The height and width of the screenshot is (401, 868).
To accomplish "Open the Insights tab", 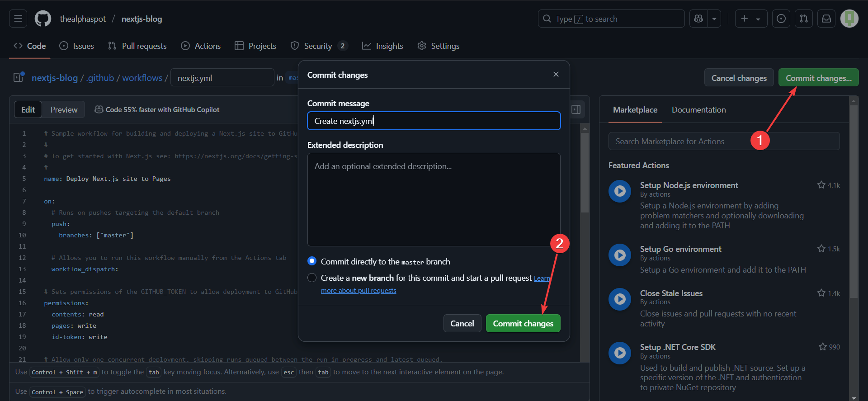I will [x=383, y=46].
